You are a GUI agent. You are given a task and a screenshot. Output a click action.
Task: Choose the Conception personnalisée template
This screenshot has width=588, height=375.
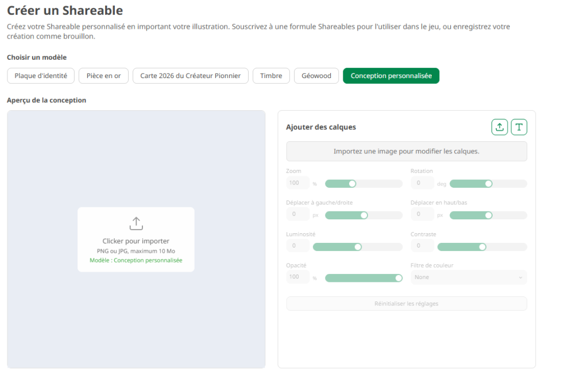click(391, 76)
